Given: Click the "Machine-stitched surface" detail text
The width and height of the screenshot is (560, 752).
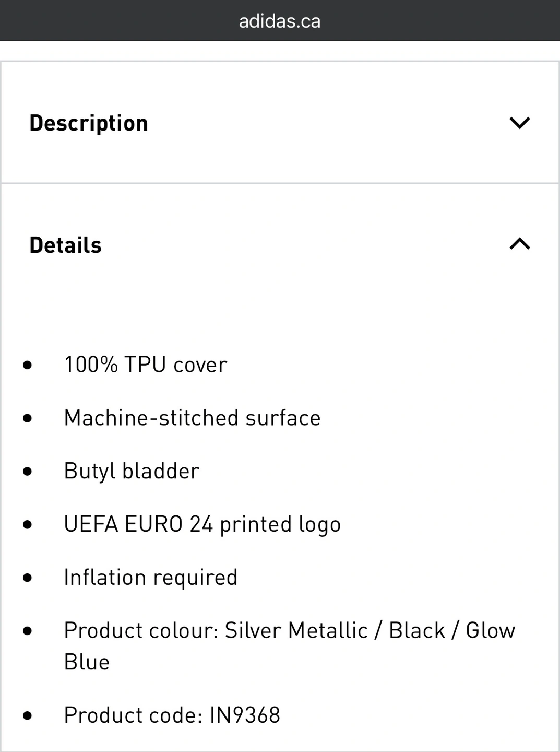Looking at the screenshot, I should pyautogui.click(x=192, y=418).
